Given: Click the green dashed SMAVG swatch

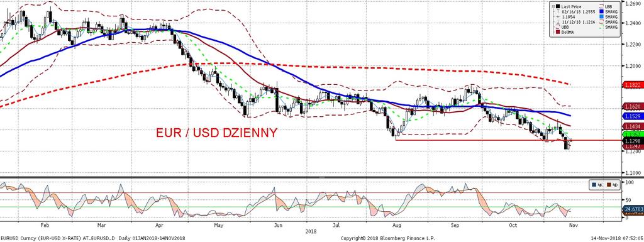Looking at the screenshot, I should [602, 27].
